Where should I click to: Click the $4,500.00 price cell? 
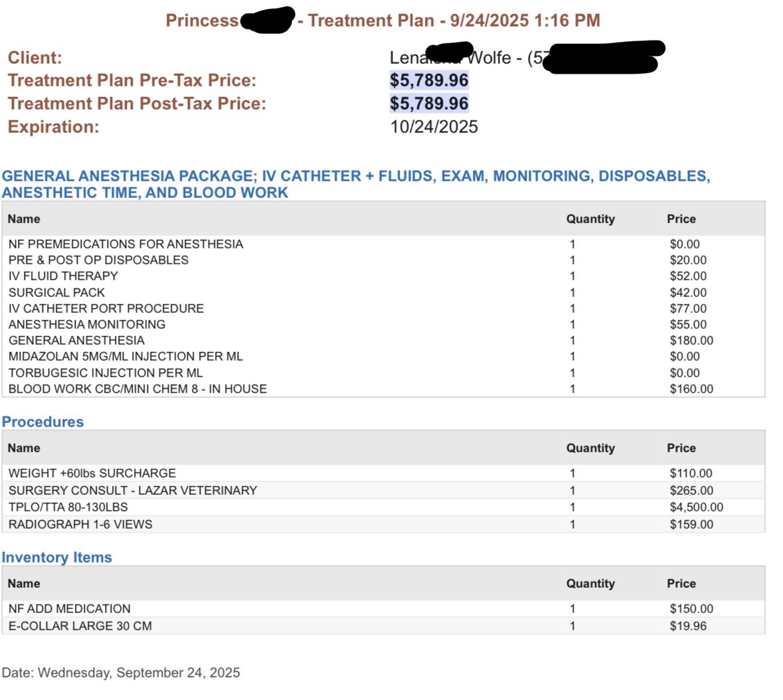coord(696,507)
